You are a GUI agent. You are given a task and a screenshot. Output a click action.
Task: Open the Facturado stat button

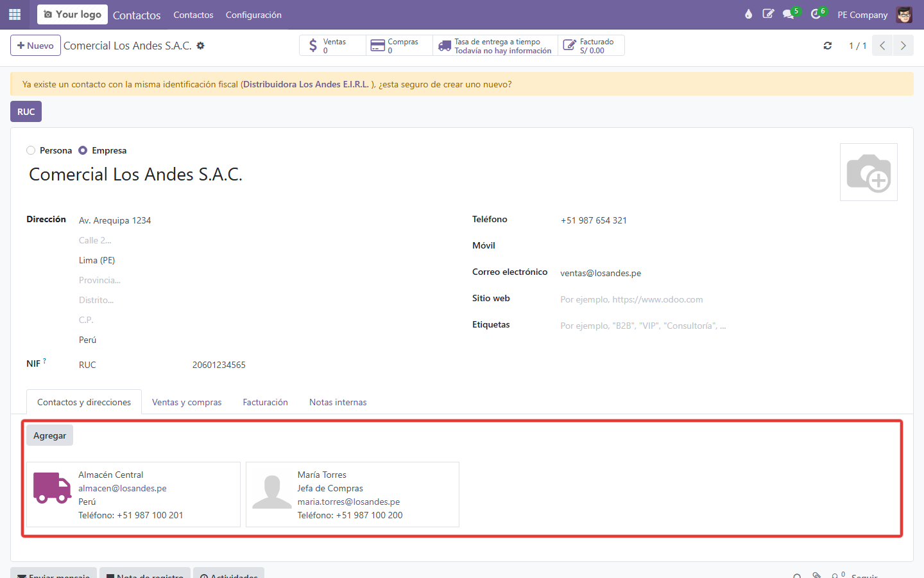[591, 46]
